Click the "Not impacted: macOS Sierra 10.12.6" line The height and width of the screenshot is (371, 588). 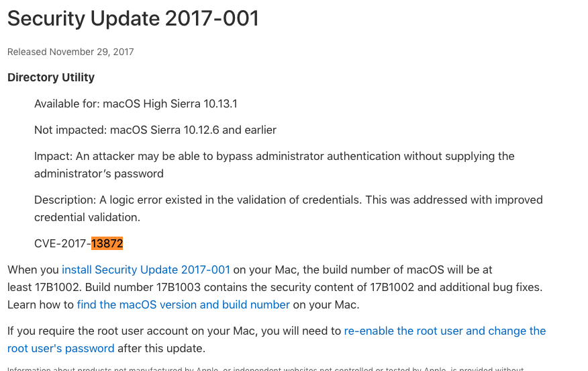pos(155,130)
